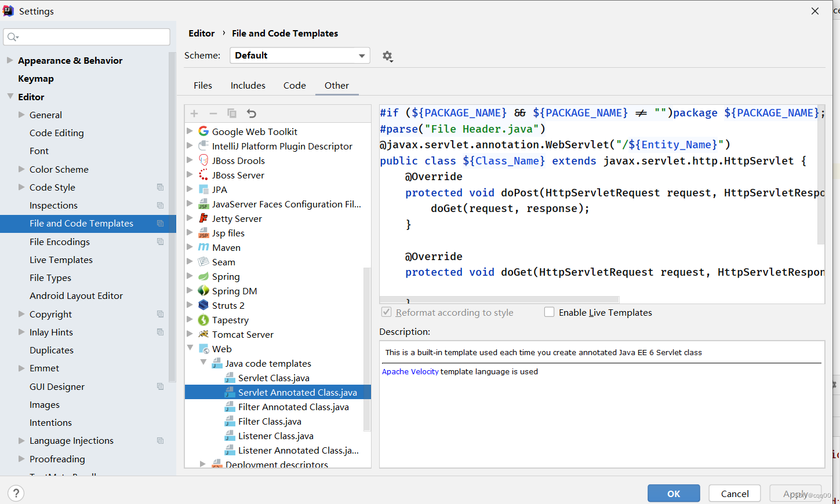Click the project-level icon beside File Encodings
The height and width of the screenshot is (504, 840).
[x=161, y=242]
